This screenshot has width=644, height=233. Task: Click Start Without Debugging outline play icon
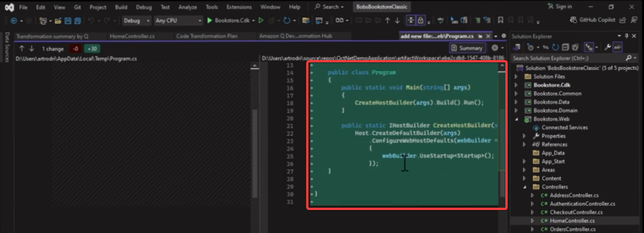coord(260,21)
